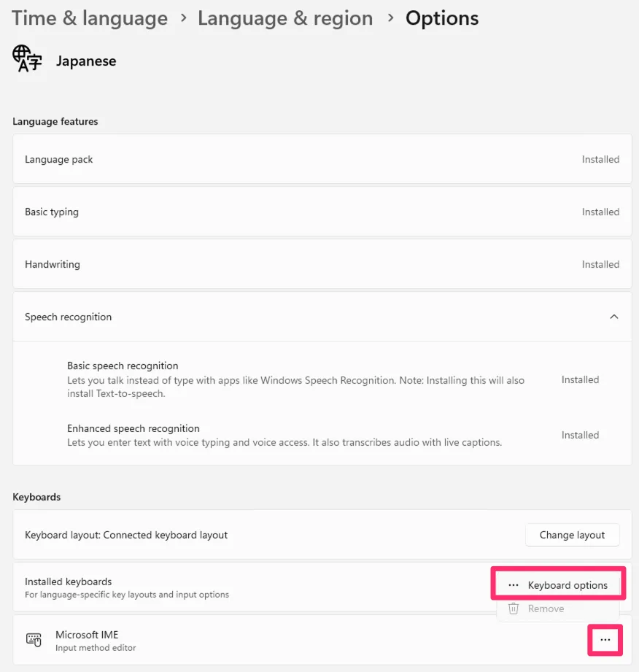Select the Language pack row
This screenshot has width=639, height=672.
(x=59, y=159)
